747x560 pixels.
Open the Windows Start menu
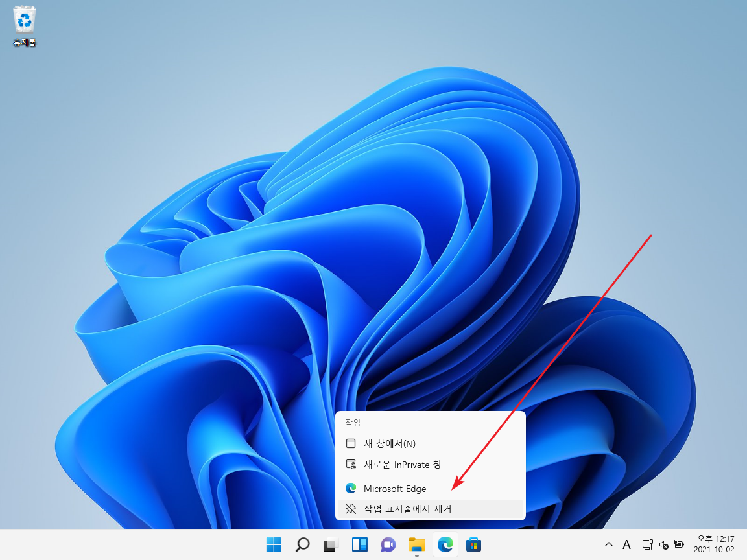click(x=274, y=544)
